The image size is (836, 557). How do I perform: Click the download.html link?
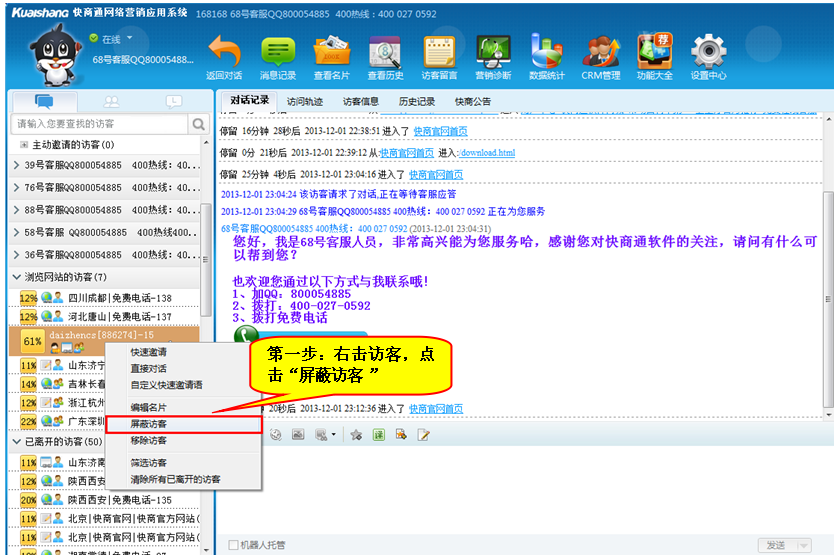point(487,153)
